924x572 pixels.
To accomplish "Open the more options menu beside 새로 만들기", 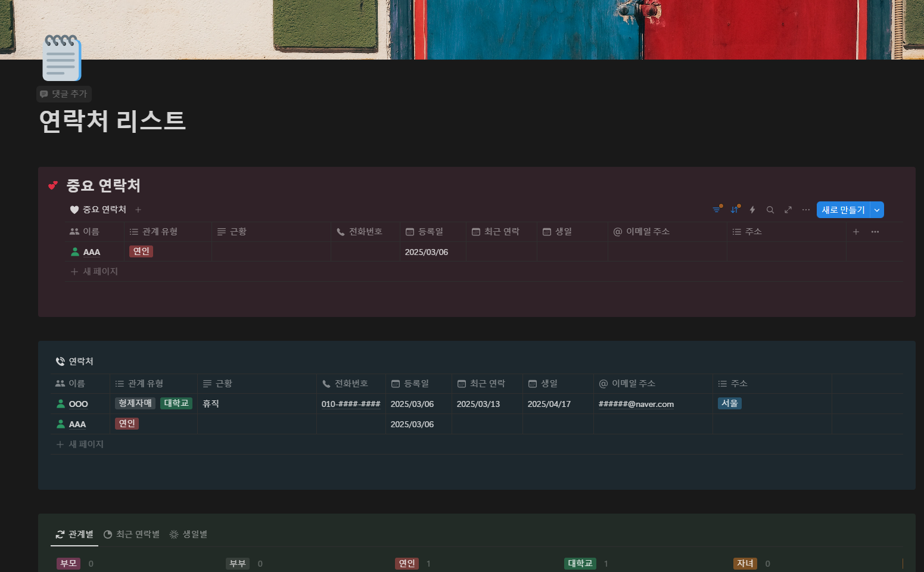I will tap(806, 210).
